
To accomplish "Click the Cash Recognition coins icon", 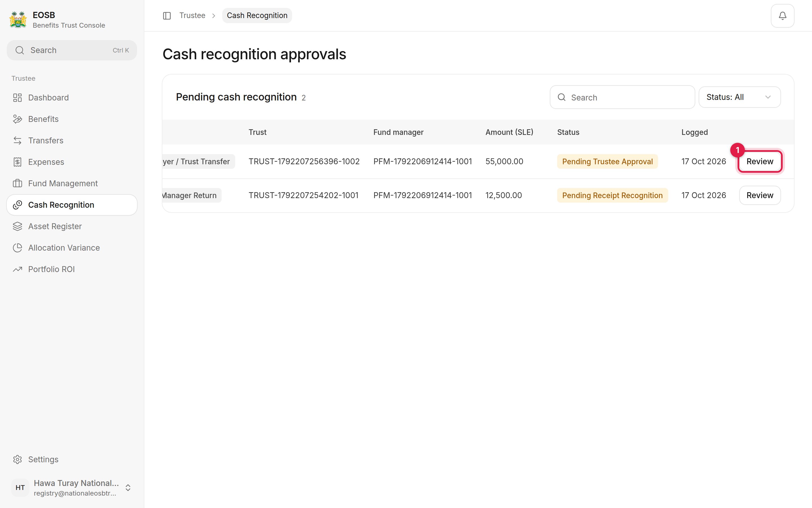I will click(17, 205).
